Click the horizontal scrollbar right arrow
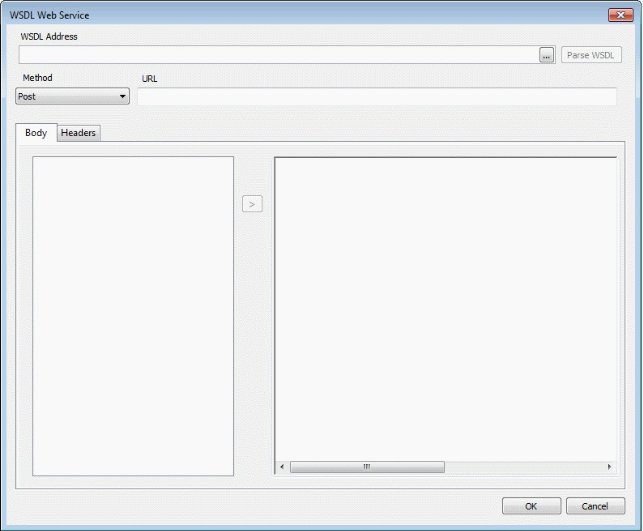Viewport: 643px width, 531px height. coord(609,467)
